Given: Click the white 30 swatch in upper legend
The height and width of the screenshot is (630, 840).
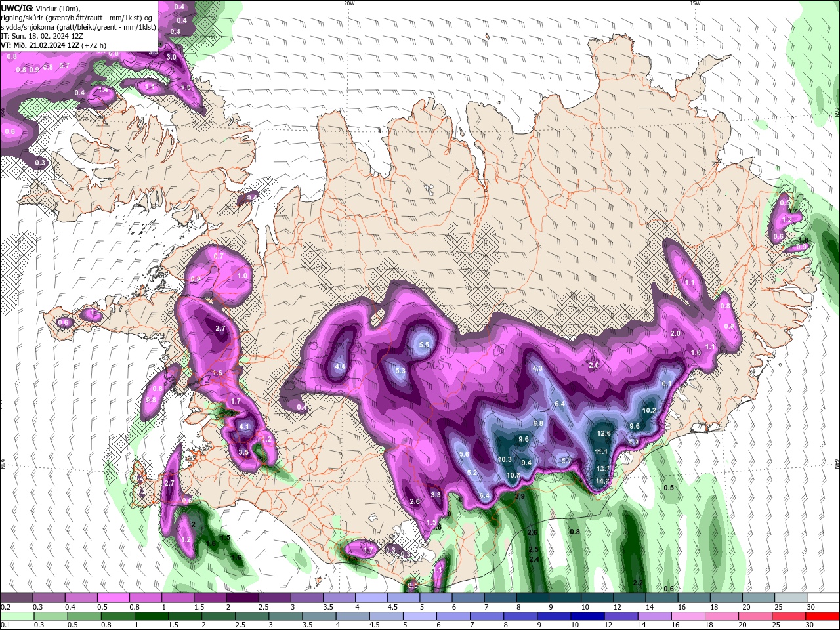Looking at the screenshot, I should pos(823,598).
